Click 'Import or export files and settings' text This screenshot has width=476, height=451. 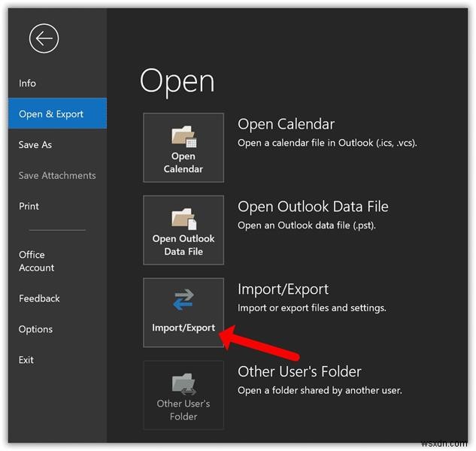point(312,308)
